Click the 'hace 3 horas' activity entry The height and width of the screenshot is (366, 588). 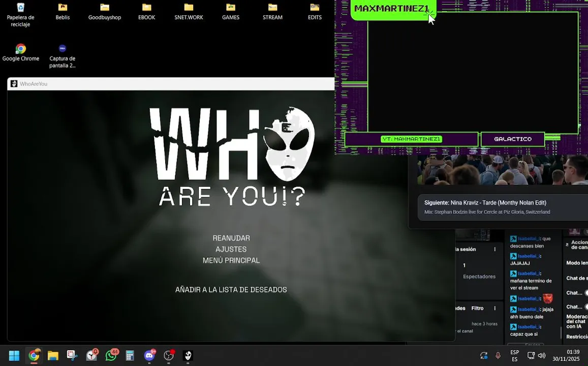point(484,324)
